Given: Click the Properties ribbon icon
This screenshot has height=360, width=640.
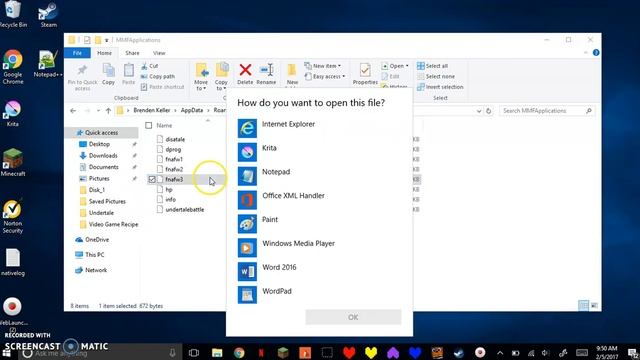Looking at the screenshot, I should [x=365, y=74].
